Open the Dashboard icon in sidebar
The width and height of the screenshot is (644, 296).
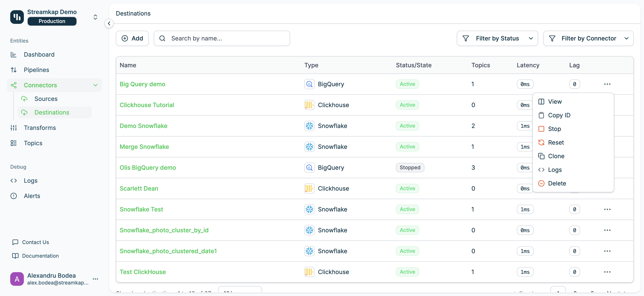point(14,55)
